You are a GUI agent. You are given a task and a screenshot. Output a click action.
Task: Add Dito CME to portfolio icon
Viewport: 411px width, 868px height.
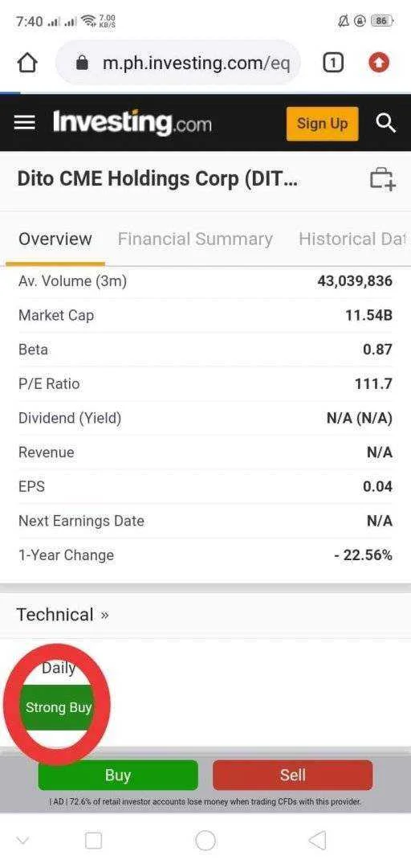pos(382,178)
